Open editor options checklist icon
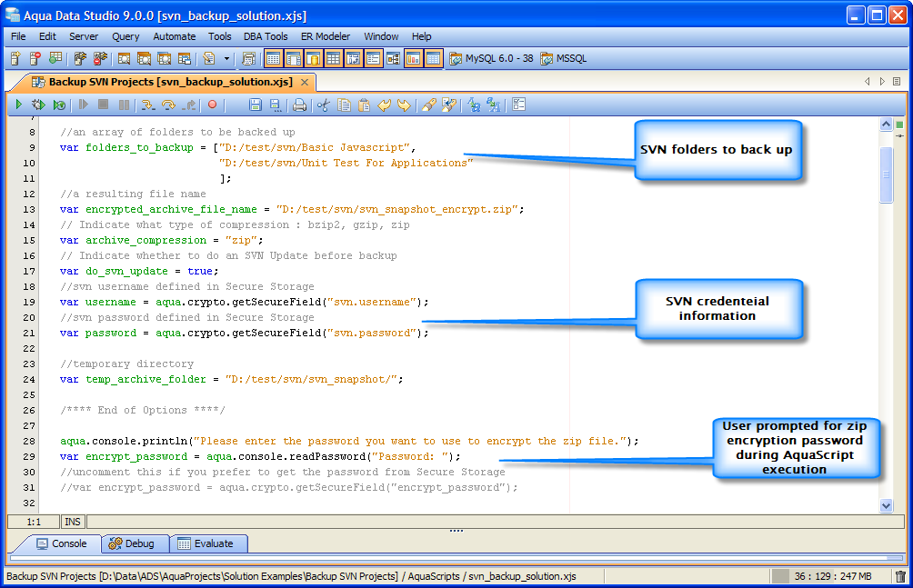Image resolution: width=913 pixels, height=588 pixels. [519, 105]
